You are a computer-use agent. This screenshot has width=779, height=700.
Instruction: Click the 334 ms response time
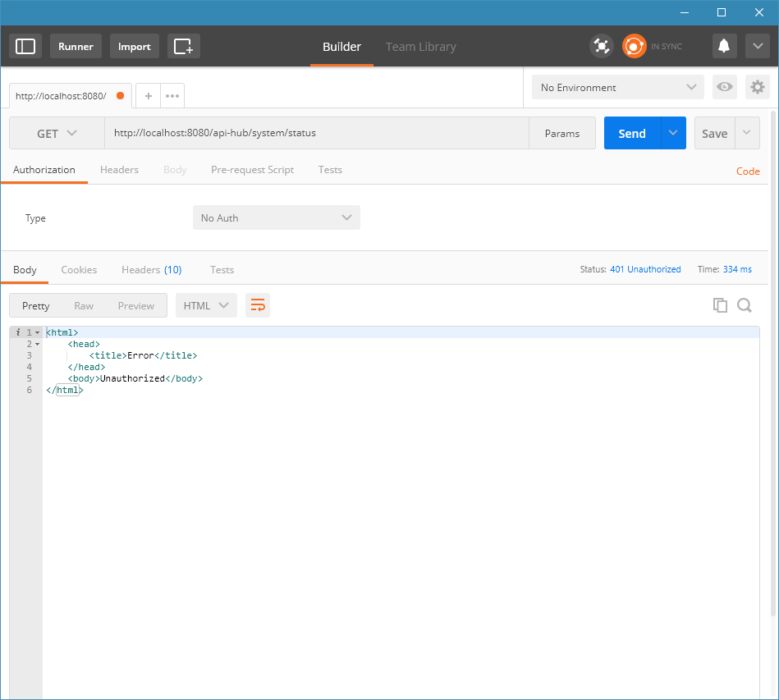pos(737,269)
